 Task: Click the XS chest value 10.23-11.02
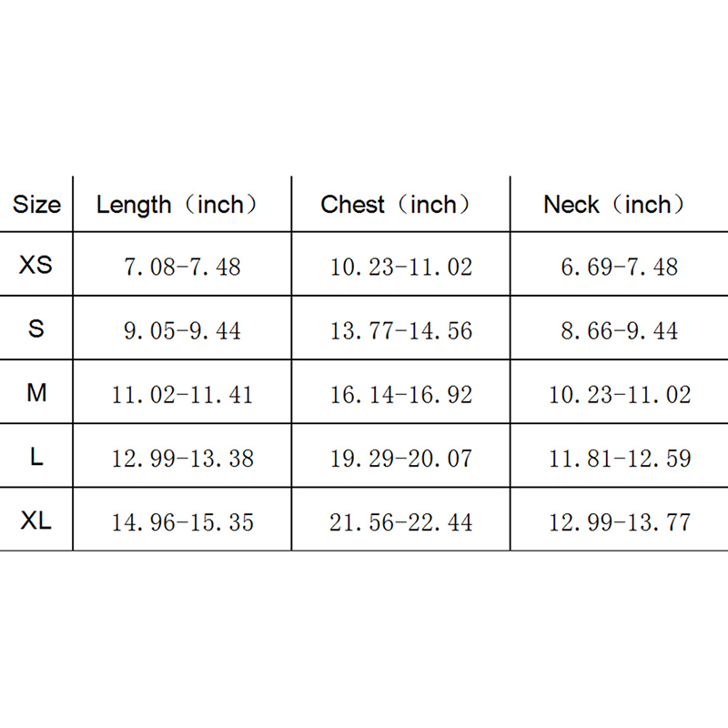click(x=401, y=268)
